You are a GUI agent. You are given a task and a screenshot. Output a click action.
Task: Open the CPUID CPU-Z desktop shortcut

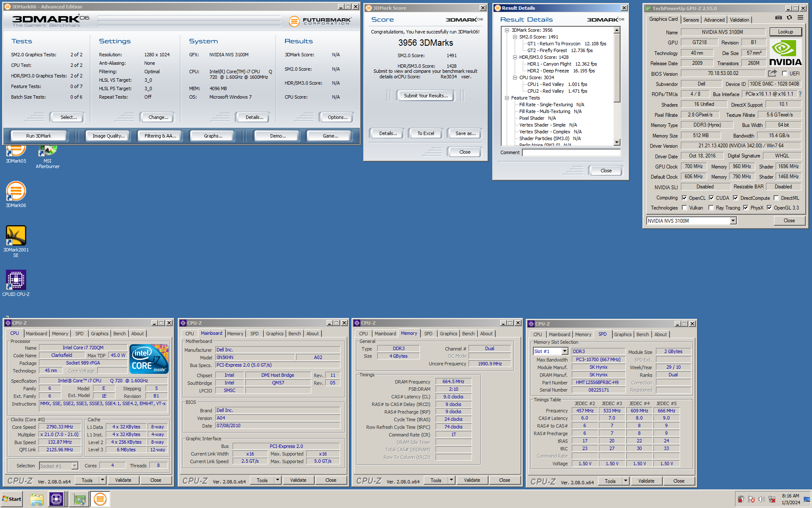point(16,283)
